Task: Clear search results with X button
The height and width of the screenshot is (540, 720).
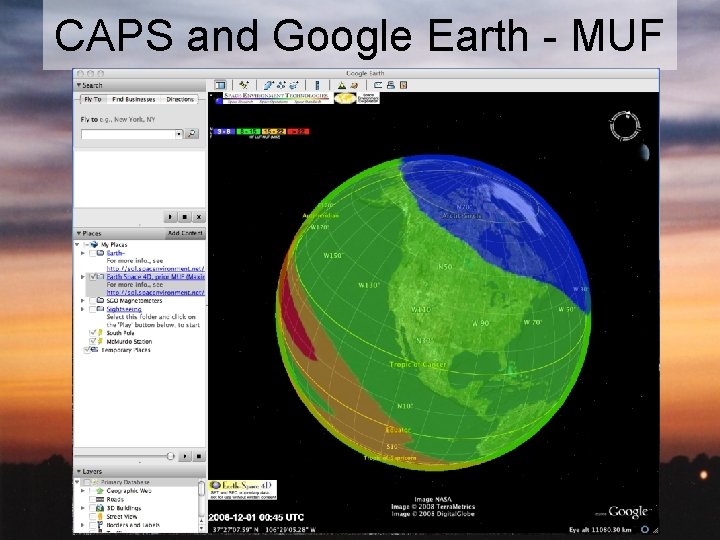Action: (x=199, y=217)
